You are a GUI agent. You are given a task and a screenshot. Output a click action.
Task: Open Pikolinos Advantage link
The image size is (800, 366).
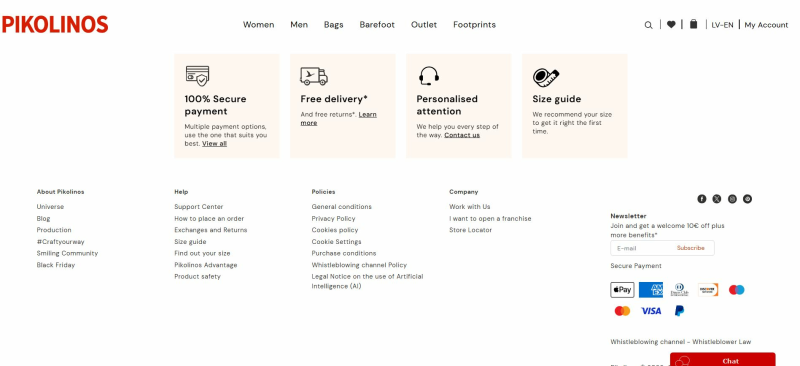[206, 265]
